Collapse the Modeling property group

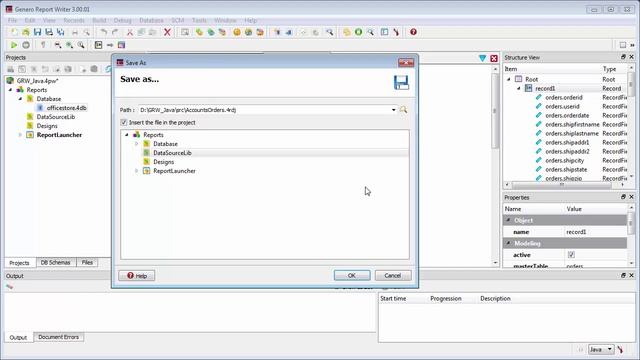click(509, 243)
